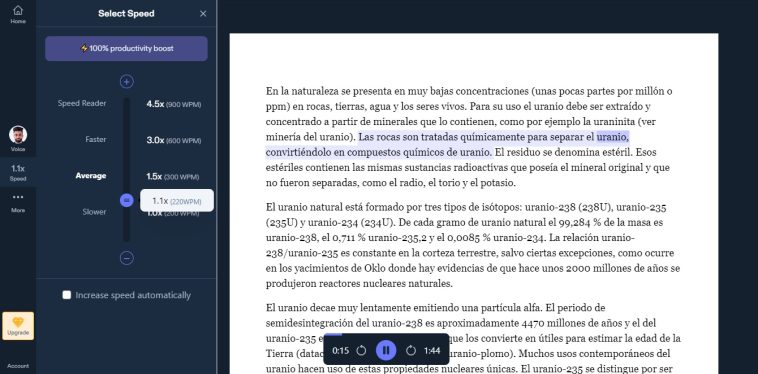The image size is (758, 374).
Task: Skip forward using forward icon
Action: (x=411, y=350)
